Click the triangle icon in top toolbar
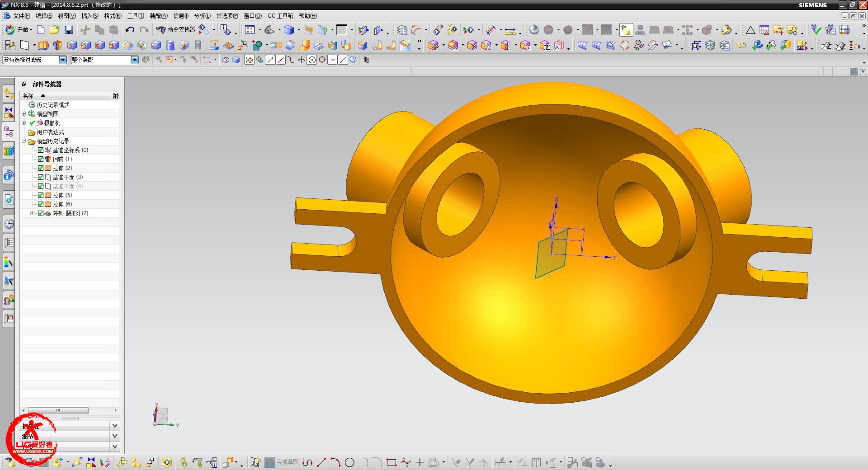 [x=750, y=30]
